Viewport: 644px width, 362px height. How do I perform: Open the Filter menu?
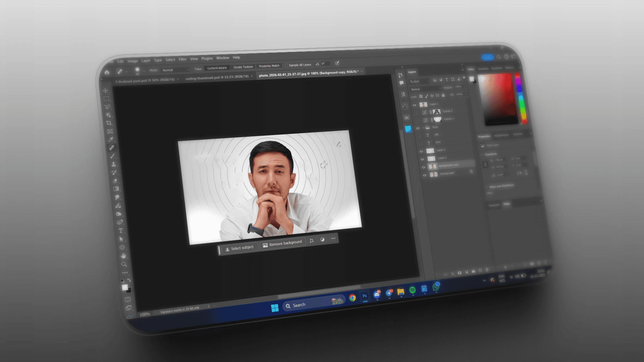[182, 59]
